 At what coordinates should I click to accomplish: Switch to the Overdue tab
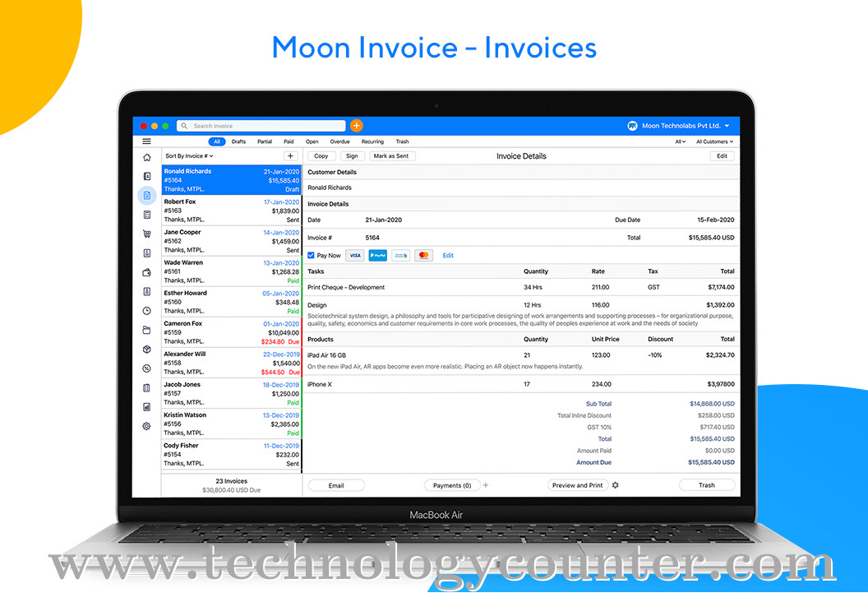pyautogui.click(x=340, y=141)
